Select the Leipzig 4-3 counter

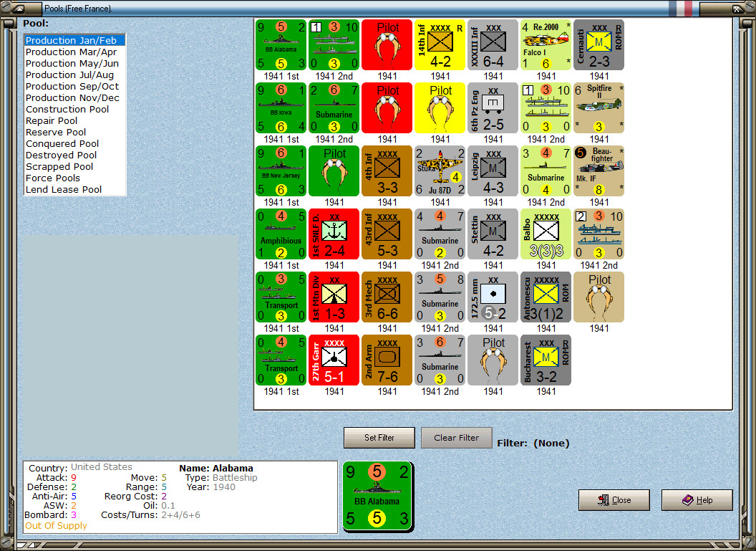point(493,171)
